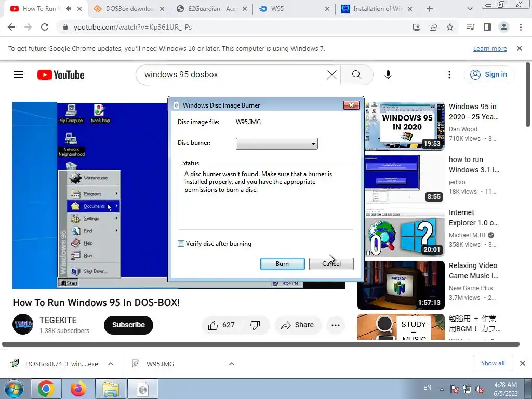The image size is (532, 399).
Task: Click the Cancel button in dialog
Action: pos(331,263)
